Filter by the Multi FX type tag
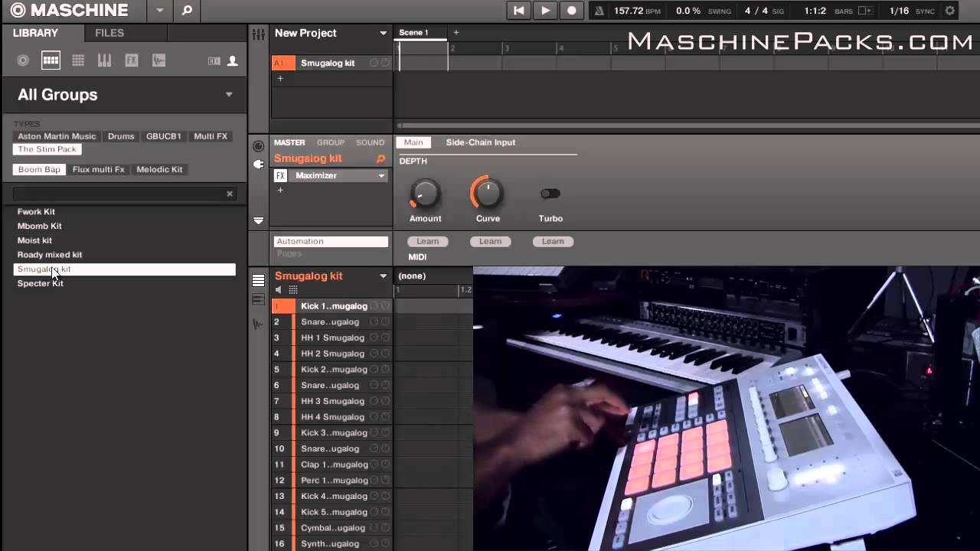The width and height of the screenshot is (980, 551). [x=211, y=136]
